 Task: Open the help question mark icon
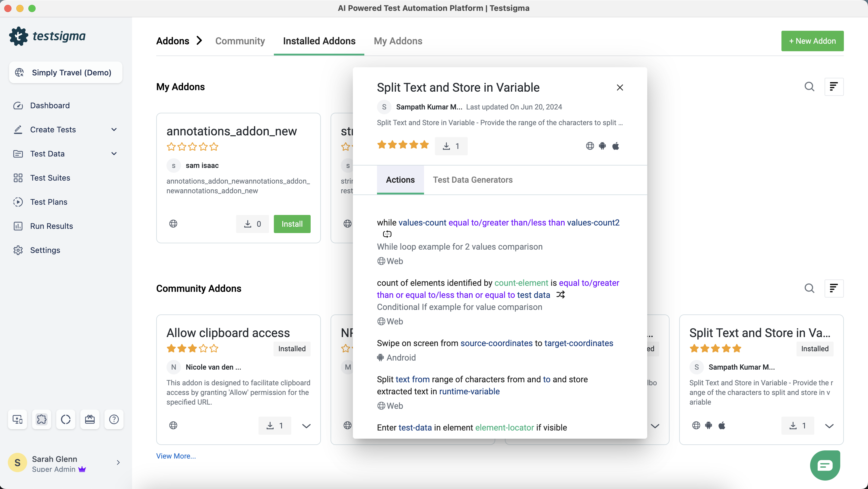(114, 419)
